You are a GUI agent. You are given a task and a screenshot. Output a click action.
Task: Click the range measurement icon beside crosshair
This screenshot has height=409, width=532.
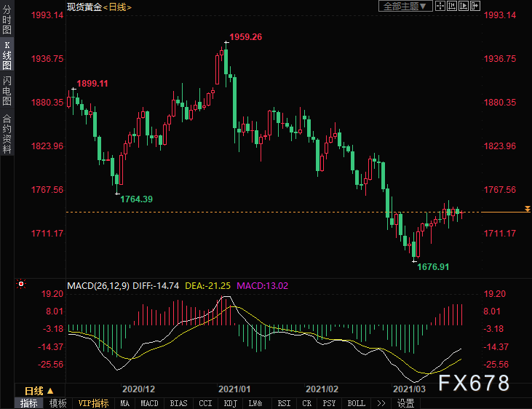click(453, 6)
